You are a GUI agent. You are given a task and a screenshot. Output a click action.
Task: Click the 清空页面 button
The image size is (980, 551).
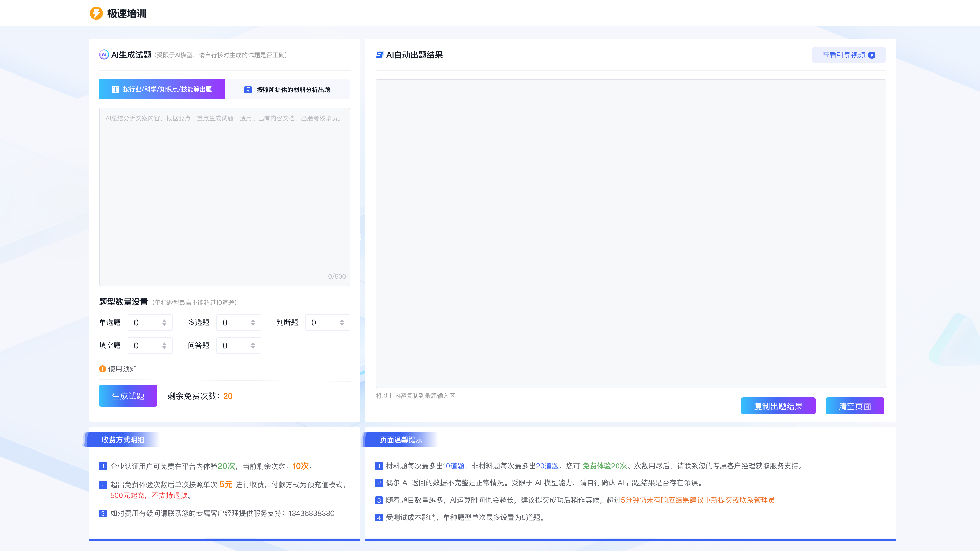(x=855, y=406)
